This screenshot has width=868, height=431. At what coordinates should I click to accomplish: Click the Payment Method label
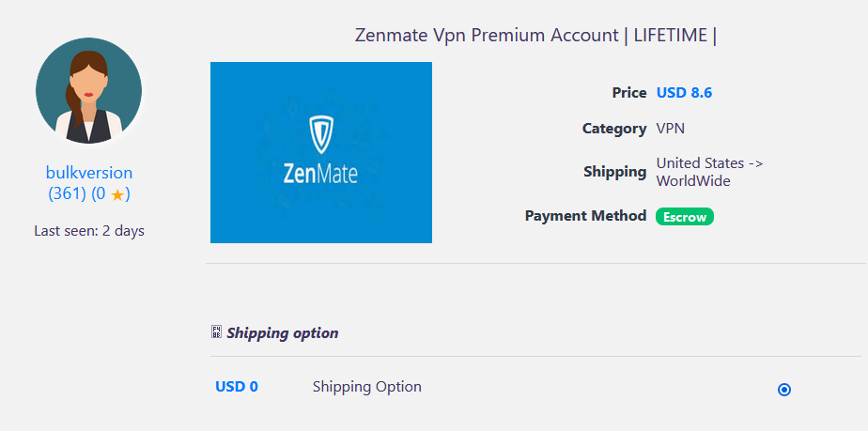(585, 216)
